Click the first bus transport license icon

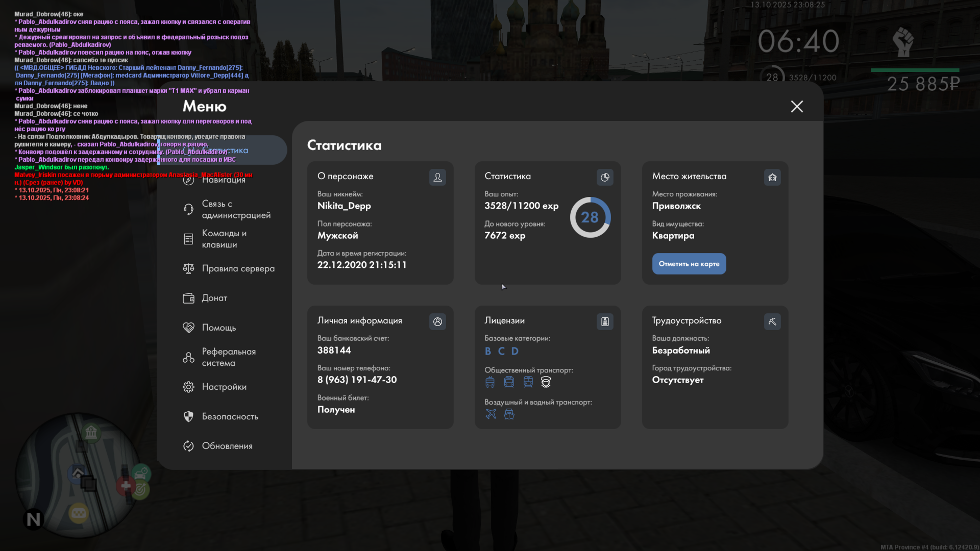coord(490,382)
